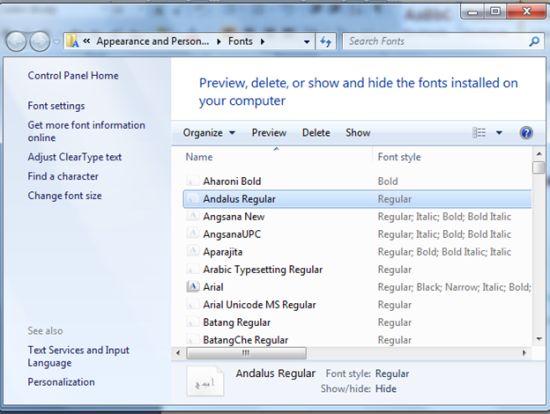The image size is (550, 414).
Task: Open Adjust ClearType text link
Action: click(x=75, y=157)
